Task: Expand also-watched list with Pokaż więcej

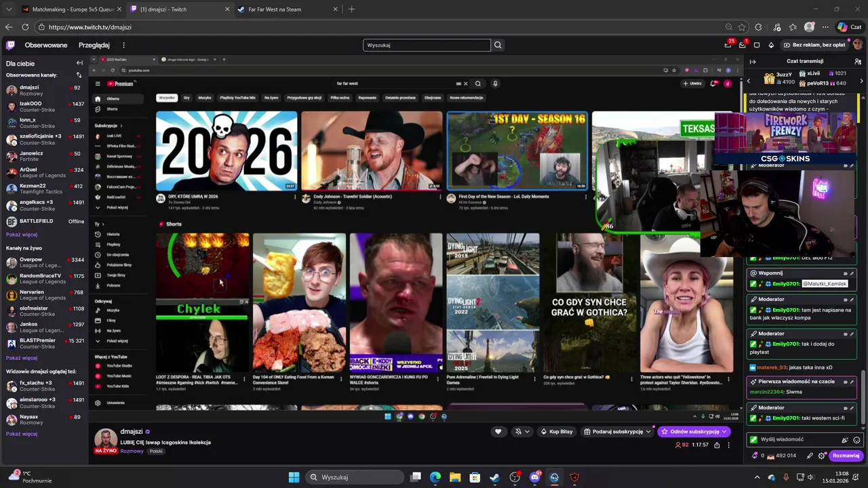Action: (x=22, y=434)
